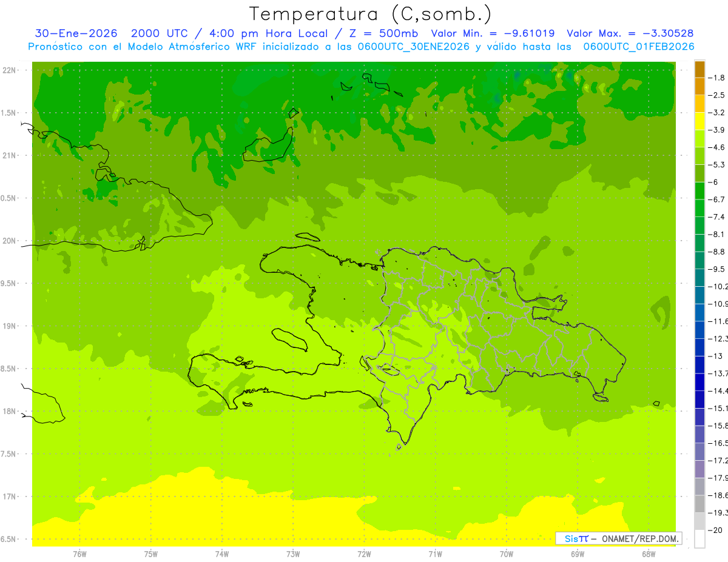Click the '69W' longitude label
Viewport: 728px width, 562px height.
(x=578, y=554)
